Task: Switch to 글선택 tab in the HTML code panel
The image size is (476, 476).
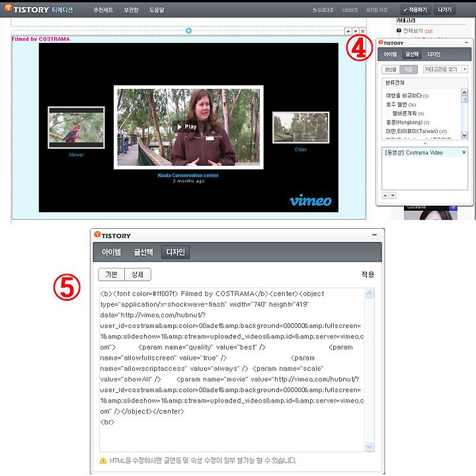Action: (x=143, y=252)
